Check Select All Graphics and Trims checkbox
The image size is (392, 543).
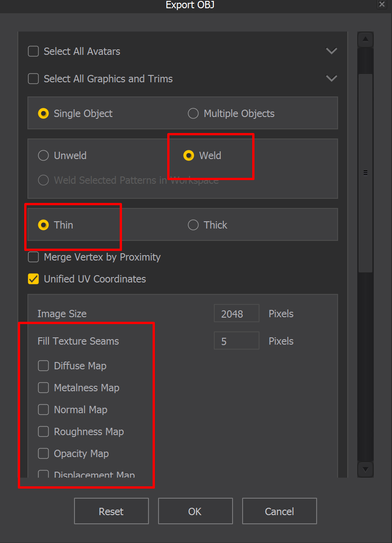33,79
